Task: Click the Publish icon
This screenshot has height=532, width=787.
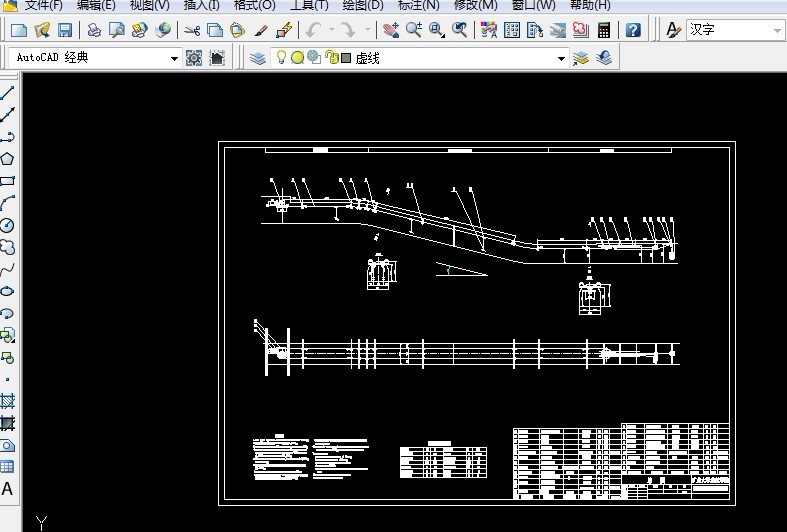Action: click(x=140, y=30)
